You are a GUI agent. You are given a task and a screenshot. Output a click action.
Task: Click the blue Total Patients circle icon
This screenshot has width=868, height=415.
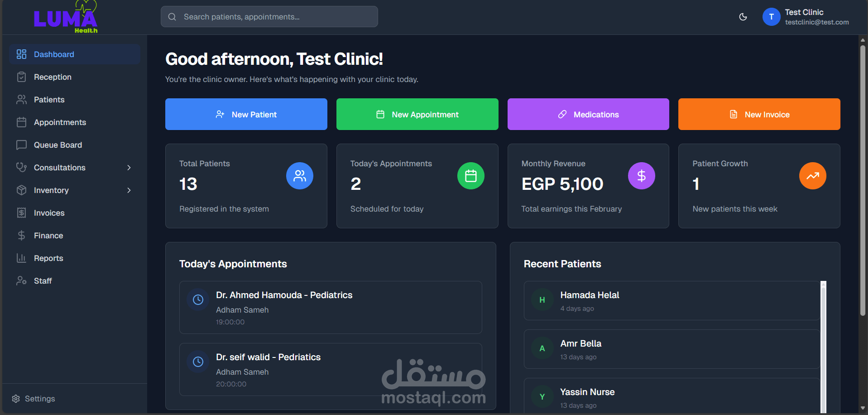[300, 176]
